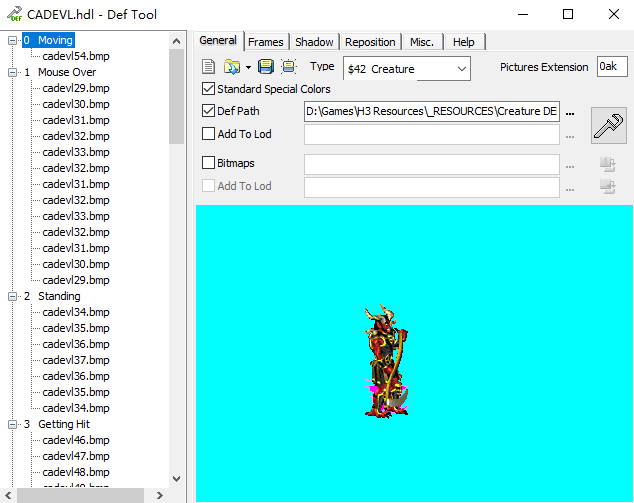
Task: Open the dropdown arrow beside Open folder
Action: pyautogui.click(x=248, y=68)
